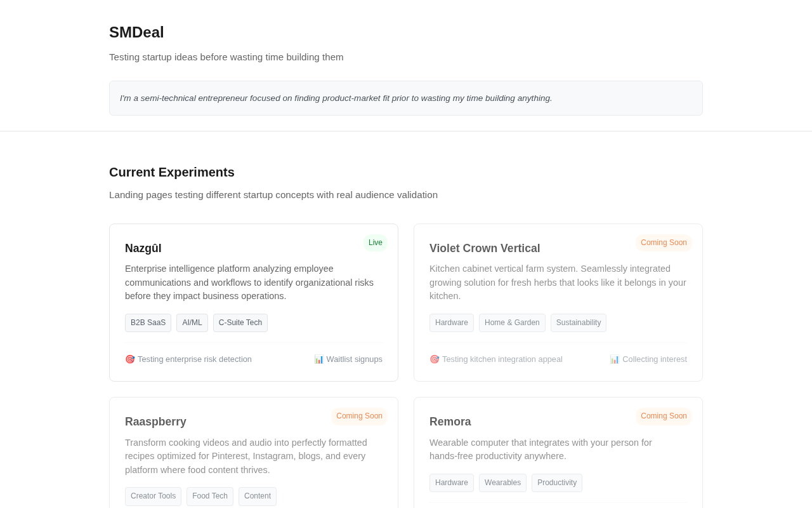Open the Nazgûl experiment title
The width and height of the screenshot is (812, 508).
point(143,248)
